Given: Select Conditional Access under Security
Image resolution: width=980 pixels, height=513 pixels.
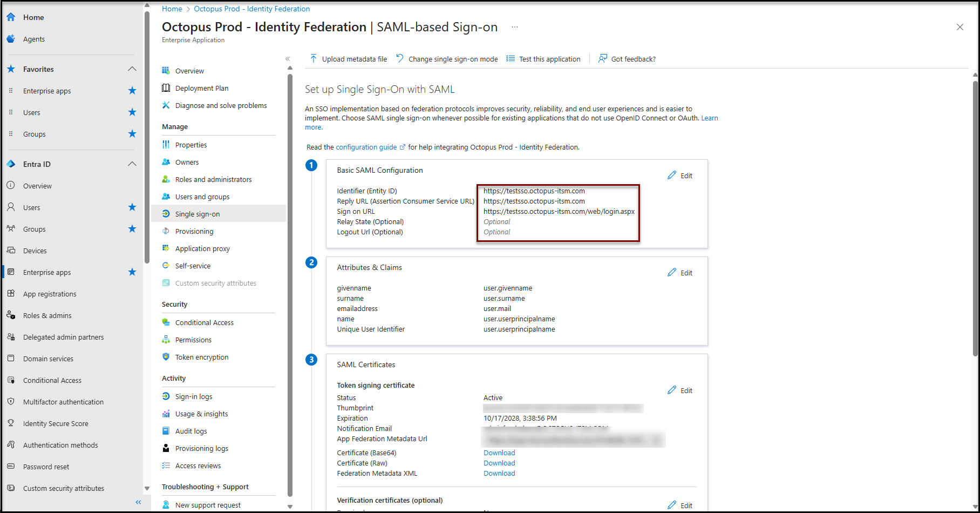Looking at the screenshot, I should point(204,322).
